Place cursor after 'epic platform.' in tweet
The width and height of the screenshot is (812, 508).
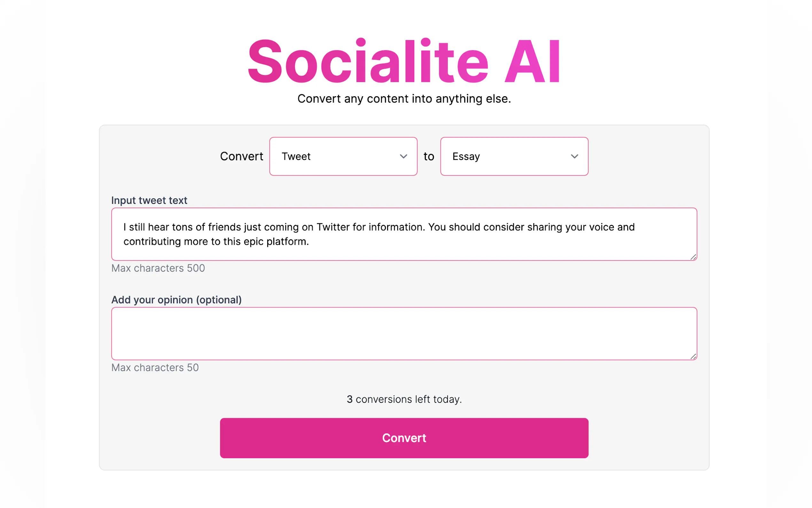tap(309, 242)
